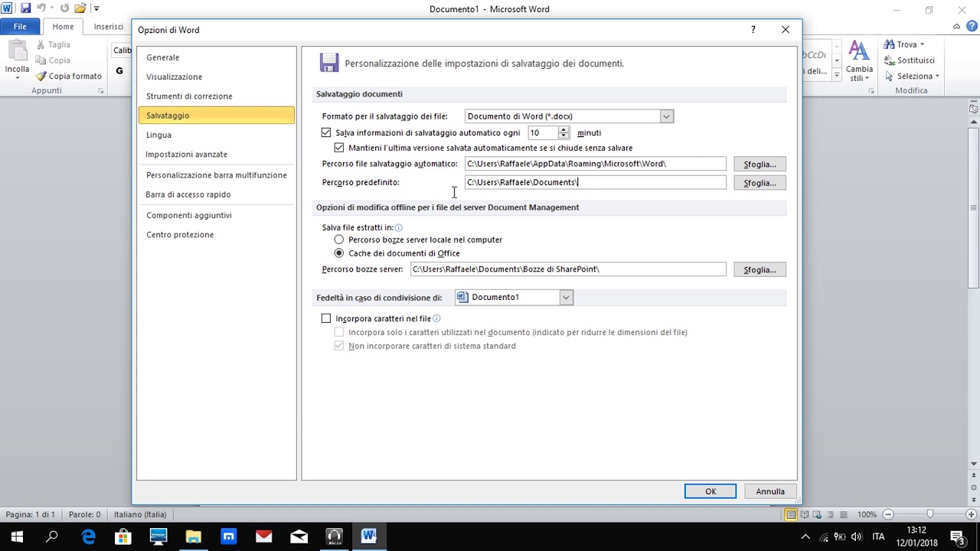Click the Word Help question mark icon
Screen dimensions: 980x551
click(972, 27)
